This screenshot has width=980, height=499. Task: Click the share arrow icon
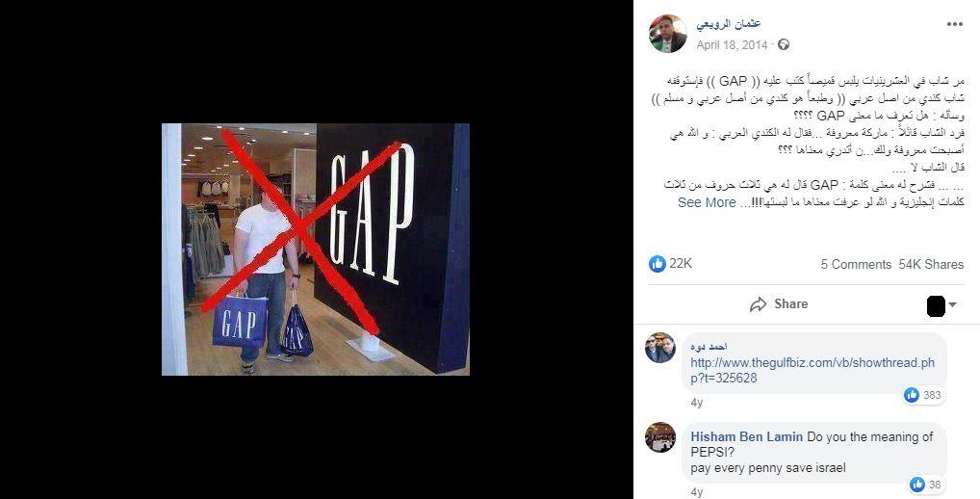pyautogui.click(x=759, y=304)
